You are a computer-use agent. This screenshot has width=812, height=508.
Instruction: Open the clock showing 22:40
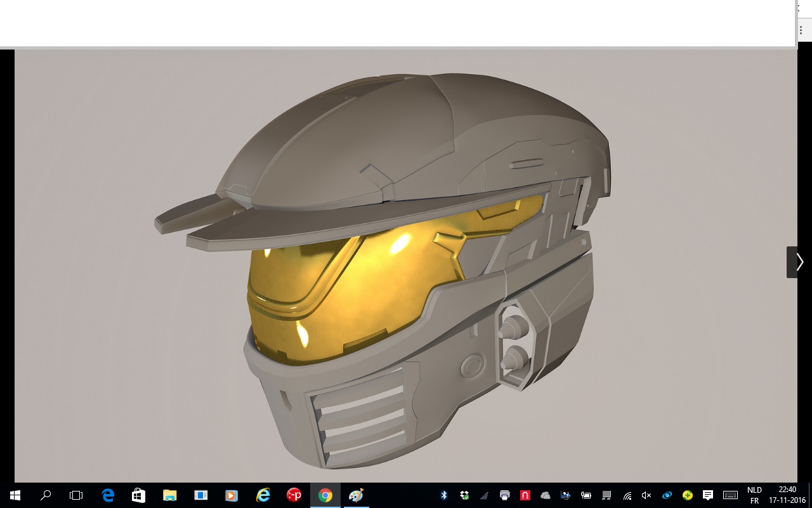787,495
